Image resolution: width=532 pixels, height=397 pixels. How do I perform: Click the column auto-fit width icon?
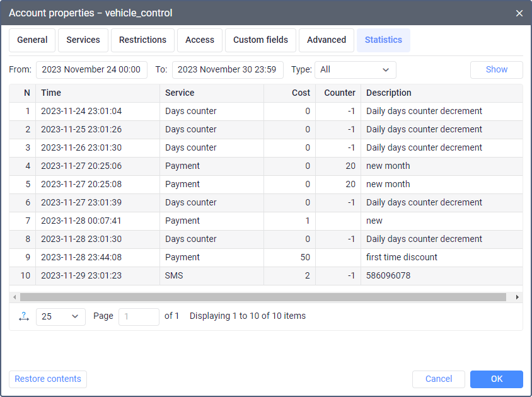coord(24,316)
